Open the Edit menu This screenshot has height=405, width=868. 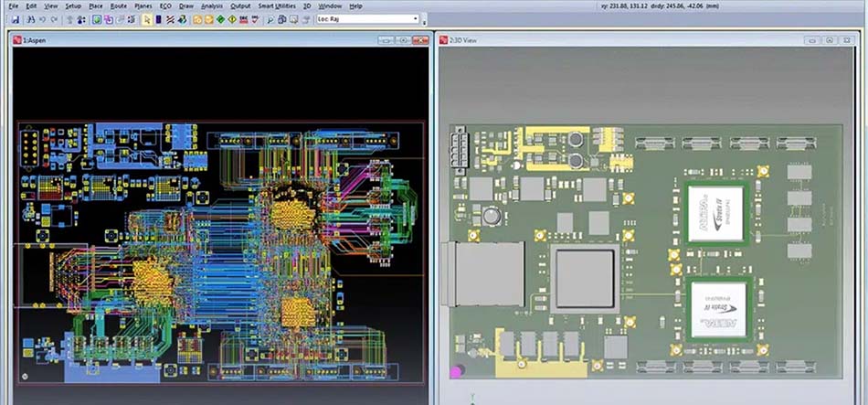32,6
